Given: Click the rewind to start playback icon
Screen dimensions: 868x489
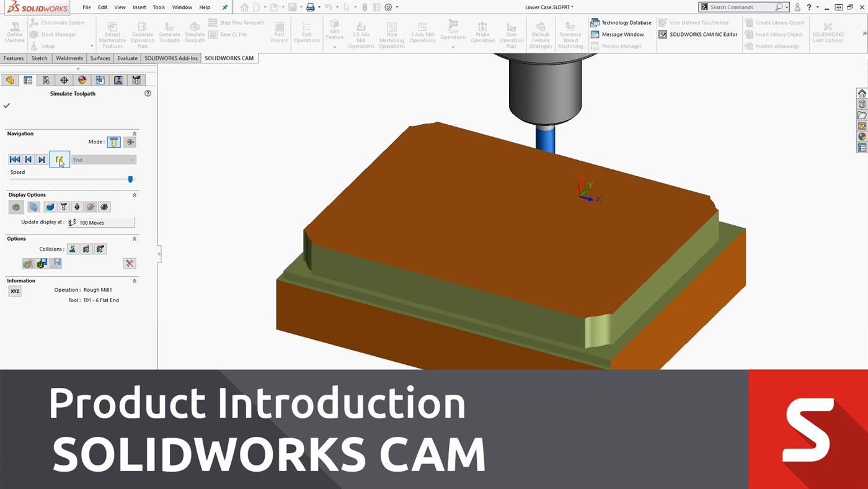Looking at the screenshot, I should 15,159.
